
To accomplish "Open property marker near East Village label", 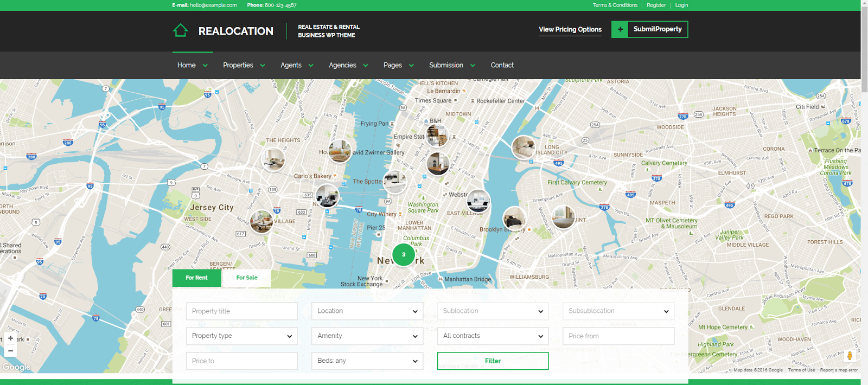I will [478, 202].
